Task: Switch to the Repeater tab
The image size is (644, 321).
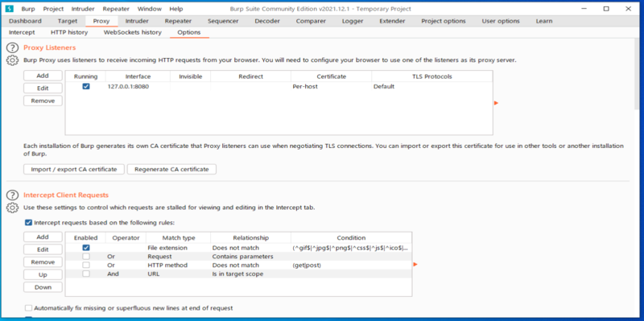Action: pyautogui.click(x=178, y=21)
